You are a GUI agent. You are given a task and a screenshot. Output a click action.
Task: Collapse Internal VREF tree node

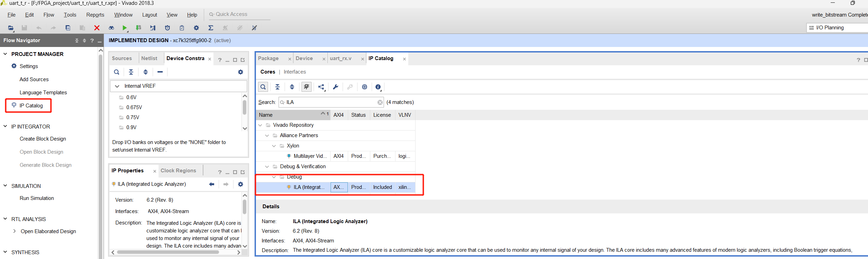[x=117, y=86]
